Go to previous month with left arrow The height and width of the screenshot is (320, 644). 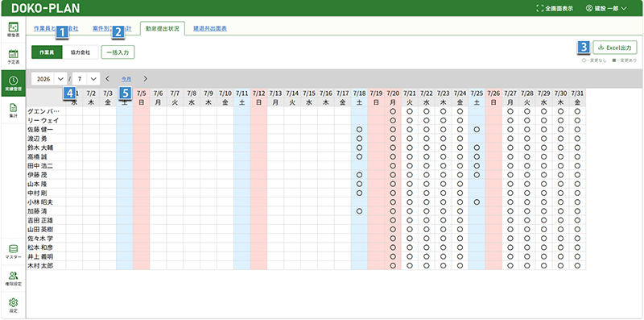pyautogui.click(x=107, y=78)
